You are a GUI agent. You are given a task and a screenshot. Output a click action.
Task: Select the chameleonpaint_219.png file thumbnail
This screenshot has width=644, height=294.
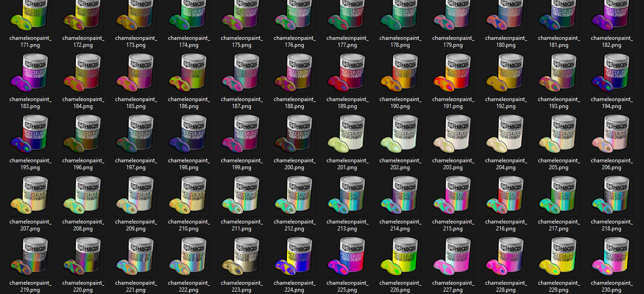tap(30, 256)
